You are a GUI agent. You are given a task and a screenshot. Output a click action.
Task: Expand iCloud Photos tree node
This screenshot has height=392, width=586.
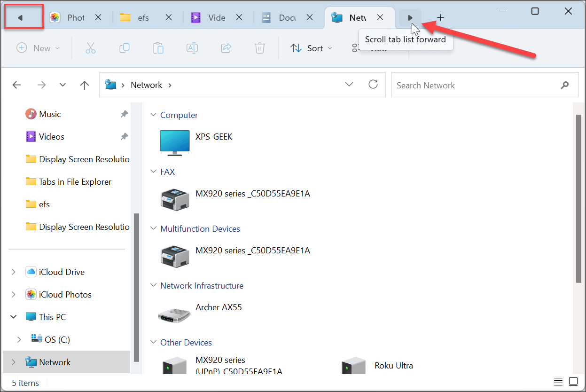coord(14,295)
